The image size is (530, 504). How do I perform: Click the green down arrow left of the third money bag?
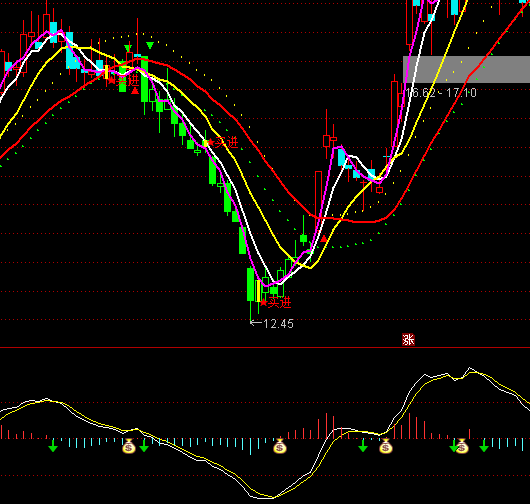click(363, 446)
